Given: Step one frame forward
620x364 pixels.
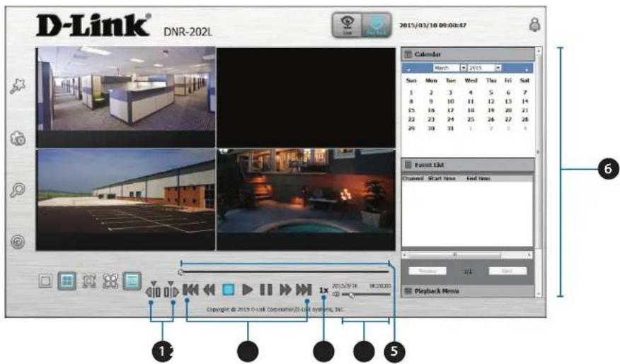Looking at the screenshot, I should tap(171, 290).
